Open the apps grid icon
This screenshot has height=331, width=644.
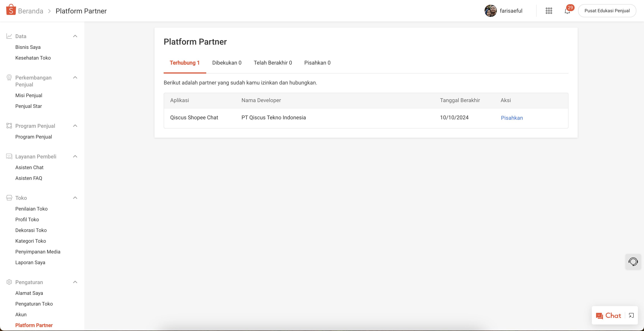(x=549, y=11)
